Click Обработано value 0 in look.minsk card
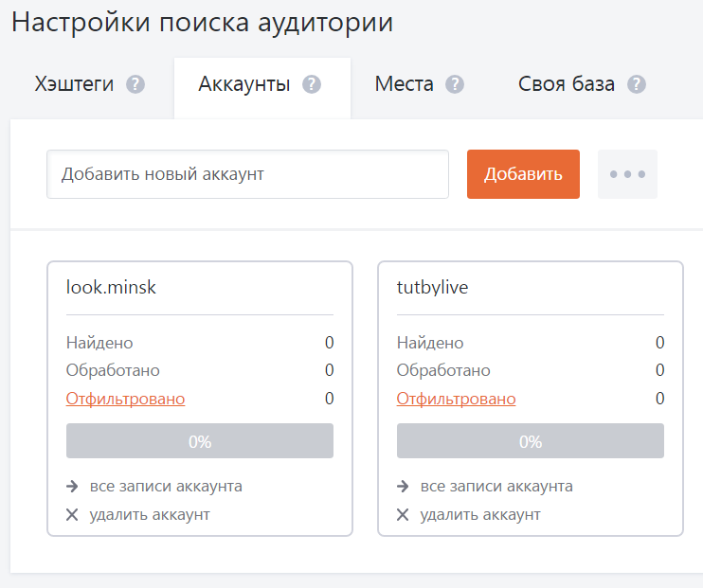This screenshot has width=703, height=588. (x=330, y=370)
